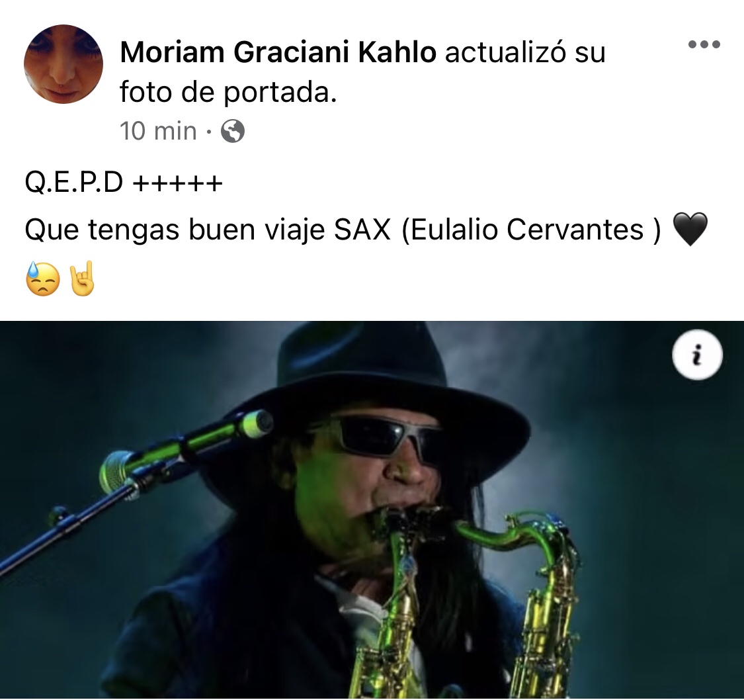Click the info icon on the cover photo
This screenshot has height=700, width=744.
697,355
